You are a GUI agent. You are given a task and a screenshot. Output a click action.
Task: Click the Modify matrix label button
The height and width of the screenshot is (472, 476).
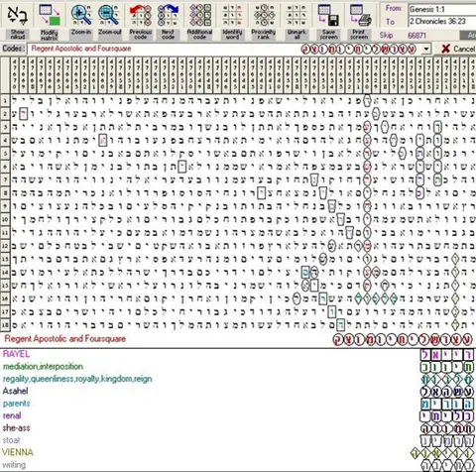click(x=50, y=35)
